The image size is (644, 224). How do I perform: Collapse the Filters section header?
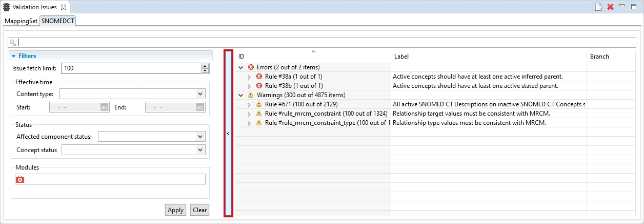pos(14,56)
